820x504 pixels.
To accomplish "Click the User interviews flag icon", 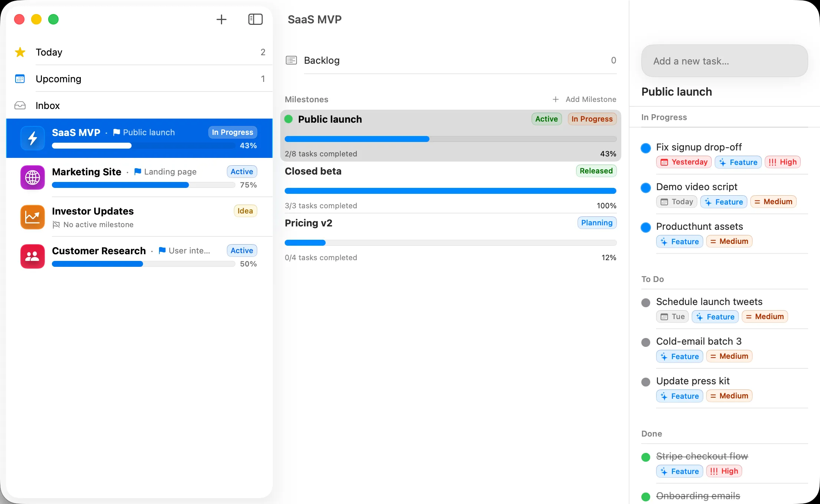I will [x=162, y=251].
